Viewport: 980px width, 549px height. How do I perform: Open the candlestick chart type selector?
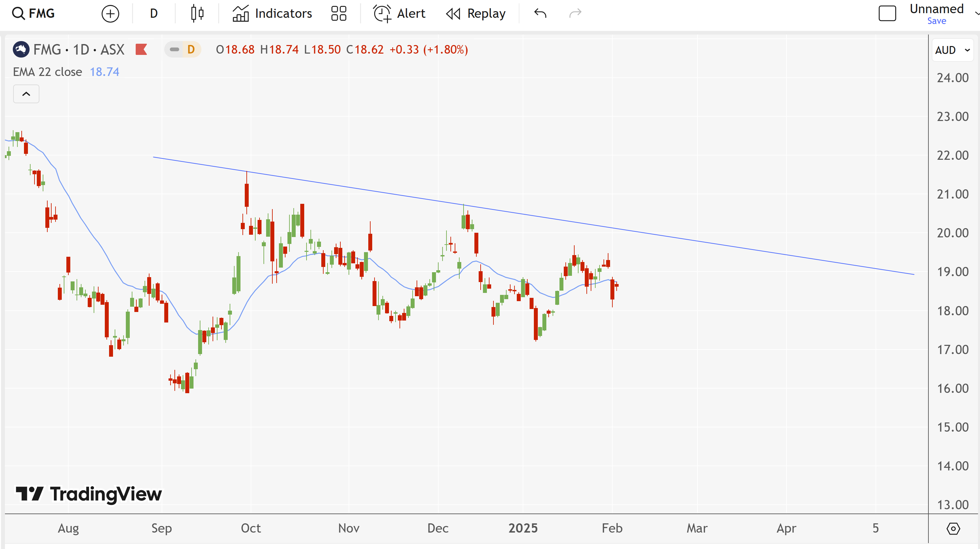pyautogui.click(x=197, y=14)
